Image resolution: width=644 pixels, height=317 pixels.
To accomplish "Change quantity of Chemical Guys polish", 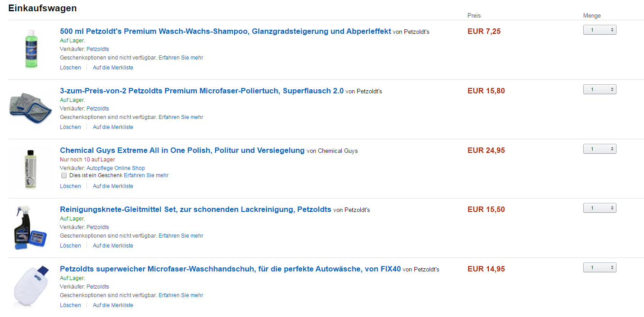I will (599, 149).
